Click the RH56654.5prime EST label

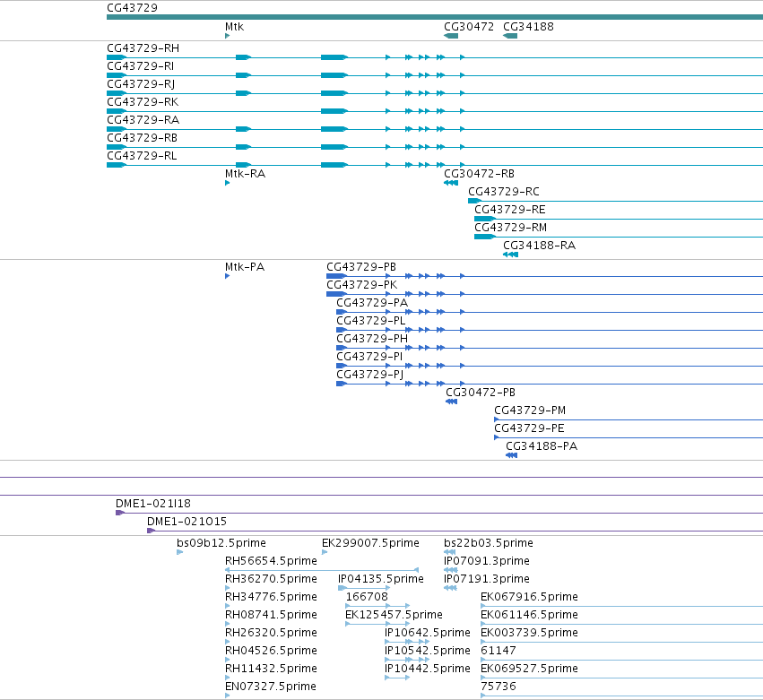271,562
